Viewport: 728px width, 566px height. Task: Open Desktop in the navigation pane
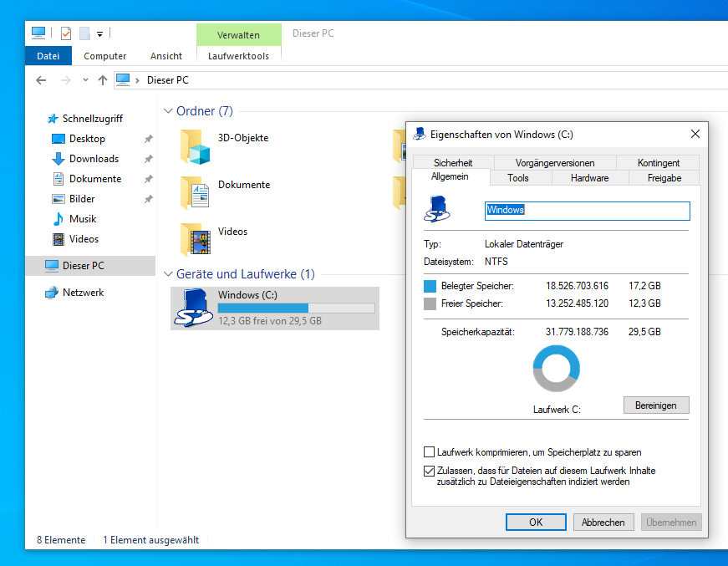coord(87,139)
